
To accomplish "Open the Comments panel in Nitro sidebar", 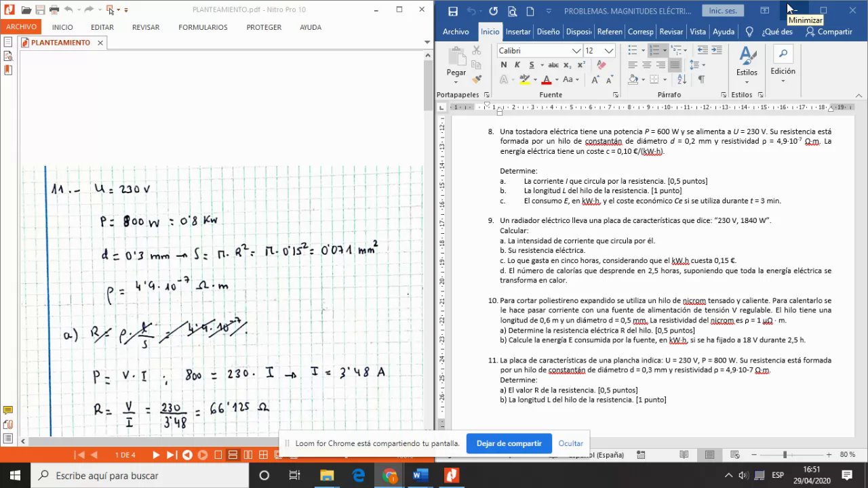I will pos(8,411).
